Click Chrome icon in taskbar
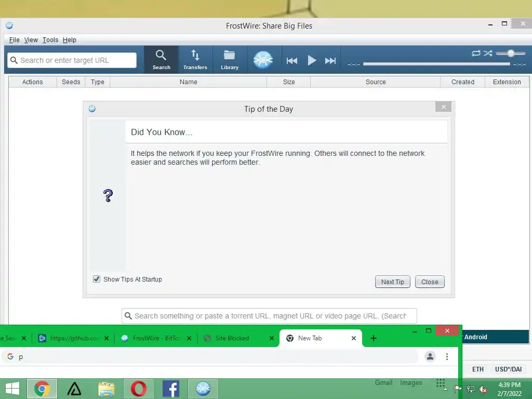 click(42, 389)
